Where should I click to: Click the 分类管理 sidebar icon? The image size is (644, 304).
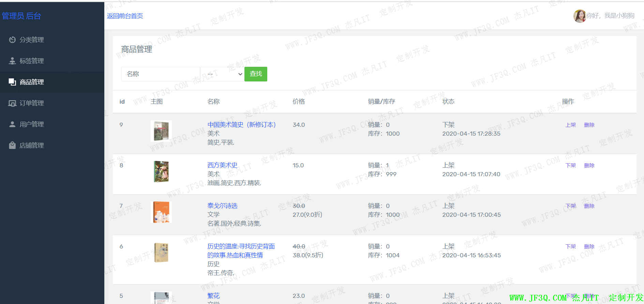(x=12, y=40)
